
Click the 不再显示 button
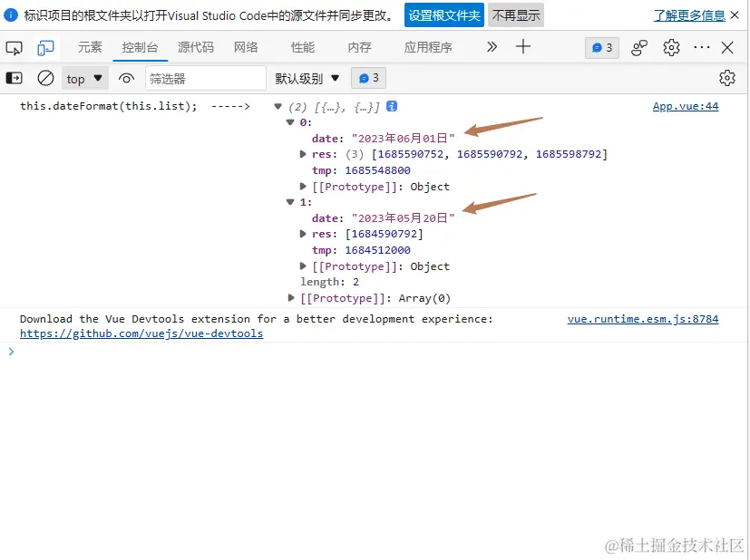516,15
